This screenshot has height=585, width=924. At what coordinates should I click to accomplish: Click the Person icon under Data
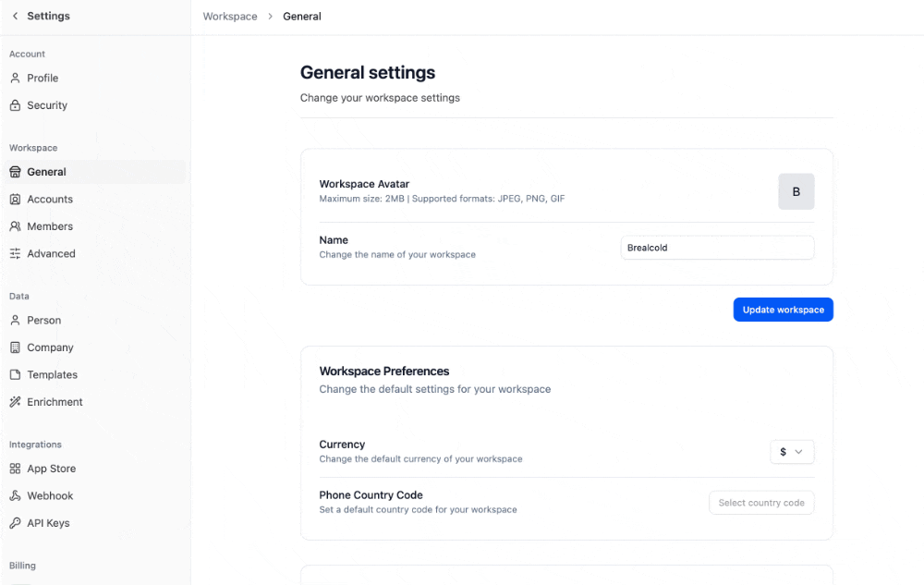pyautogui.click(x=16, y=320)
